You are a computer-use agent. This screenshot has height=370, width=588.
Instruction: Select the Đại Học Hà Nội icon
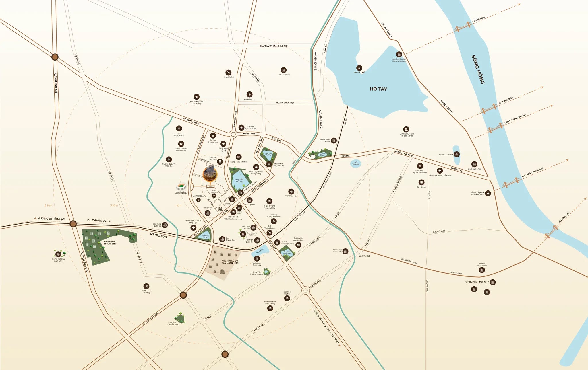point(287,298)
